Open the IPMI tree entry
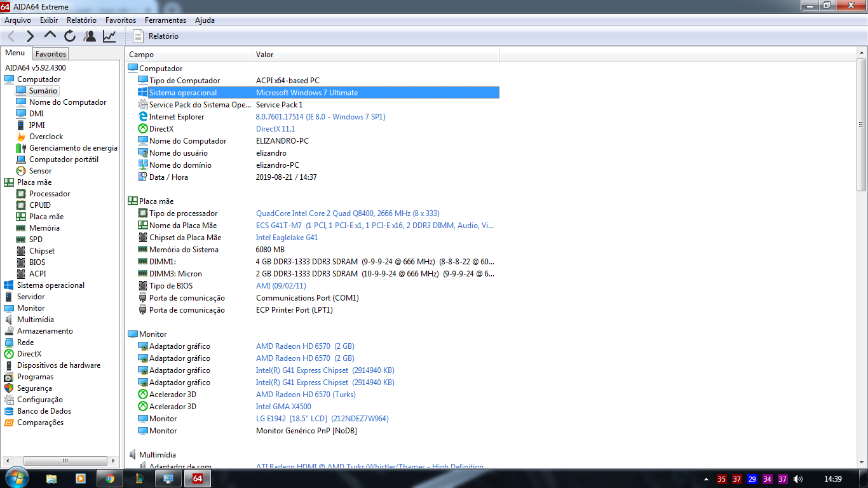Screen dimensions: 868x488 (37, 125)
